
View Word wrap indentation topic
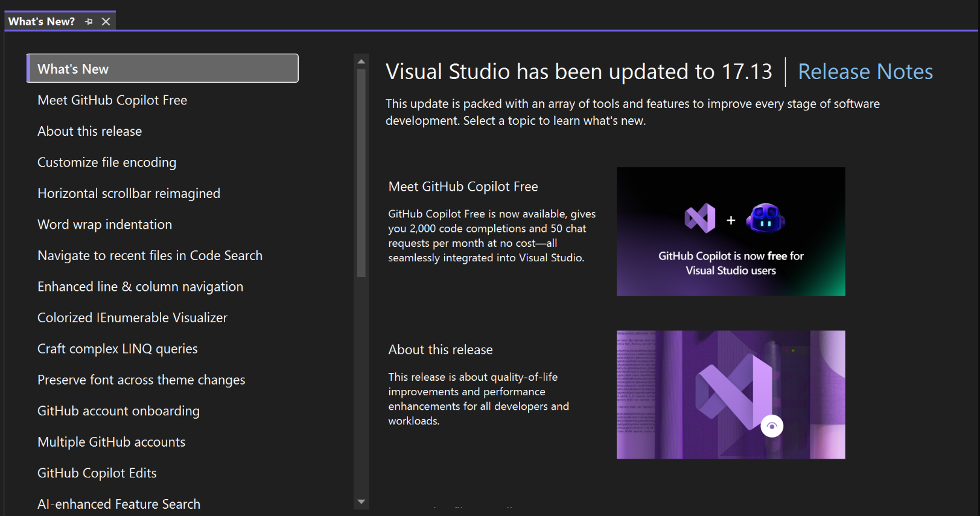(104, 225)
